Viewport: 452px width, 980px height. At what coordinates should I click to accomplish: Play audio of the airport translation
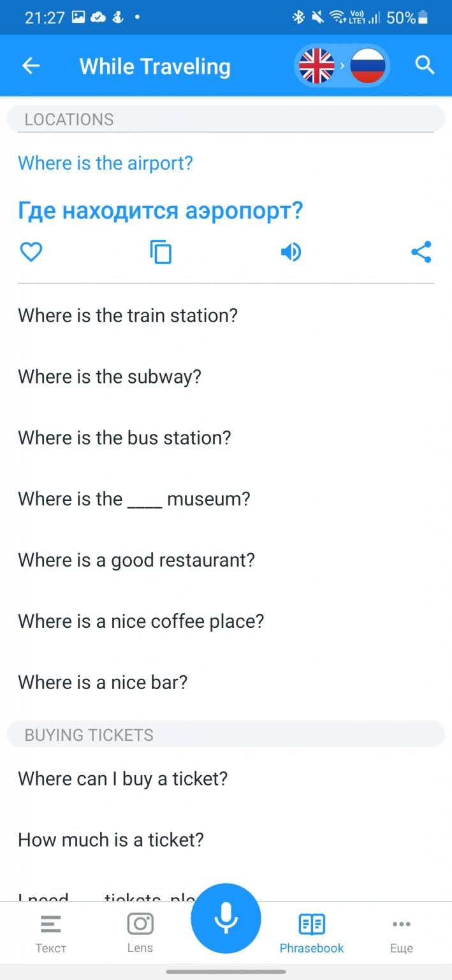click(291, 253)
